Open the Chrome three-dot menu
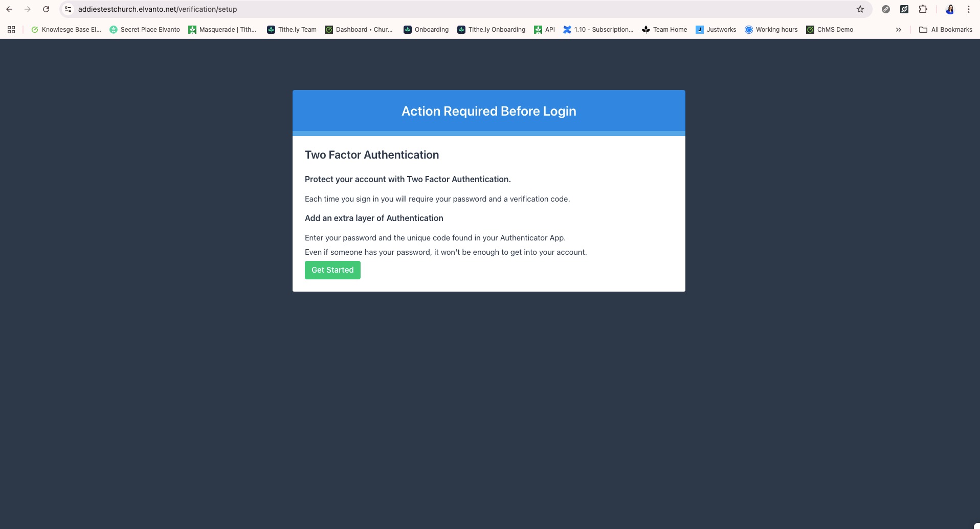 click(x=968, y=9)
